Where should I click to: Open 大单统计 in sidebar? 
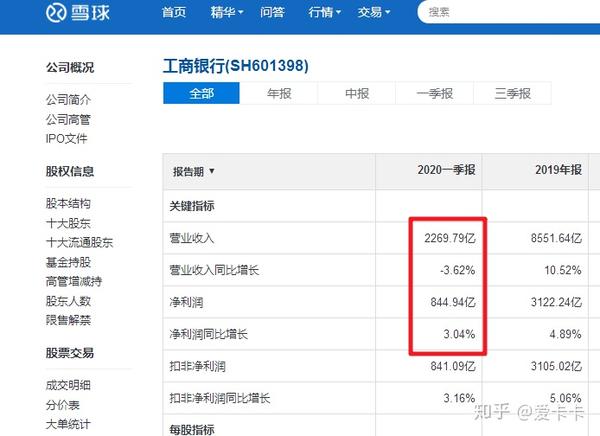coord(68,424)
